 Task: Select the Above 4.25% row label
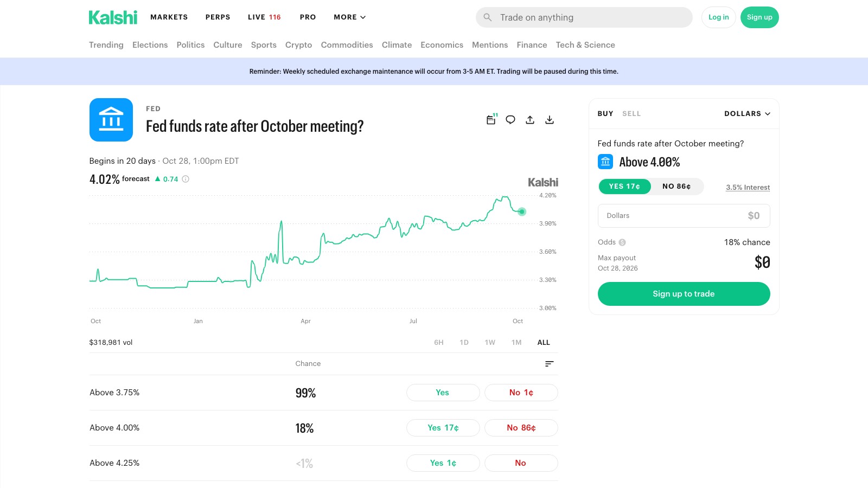[x=114, y=463]
